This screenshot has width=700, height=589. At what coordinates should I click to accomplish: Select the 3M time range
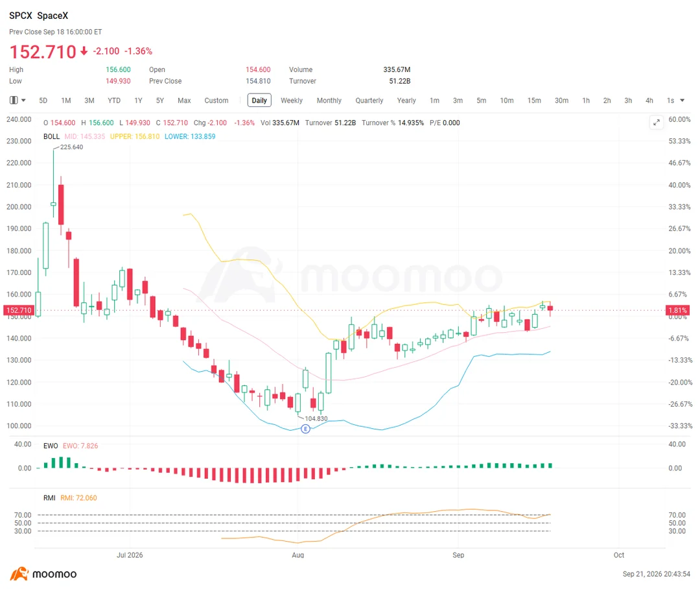pos(89,101)
